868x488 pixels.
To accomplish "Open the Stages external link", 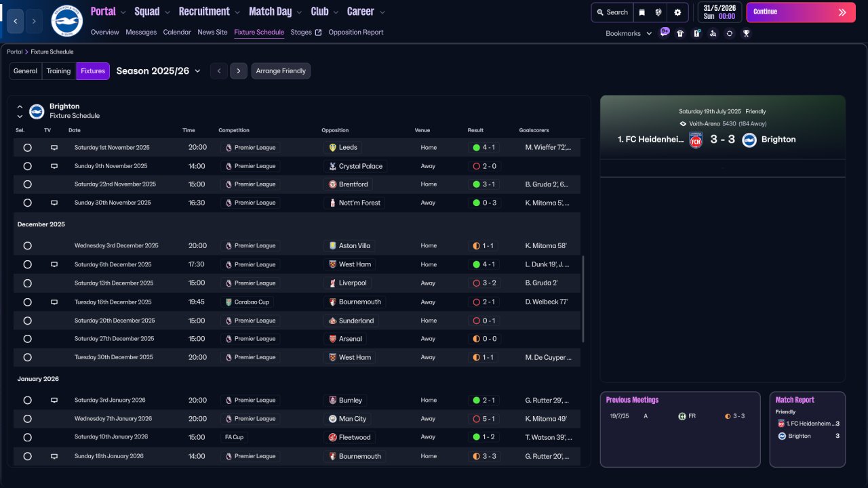I will pyautogui.click(x=306, y=33).
